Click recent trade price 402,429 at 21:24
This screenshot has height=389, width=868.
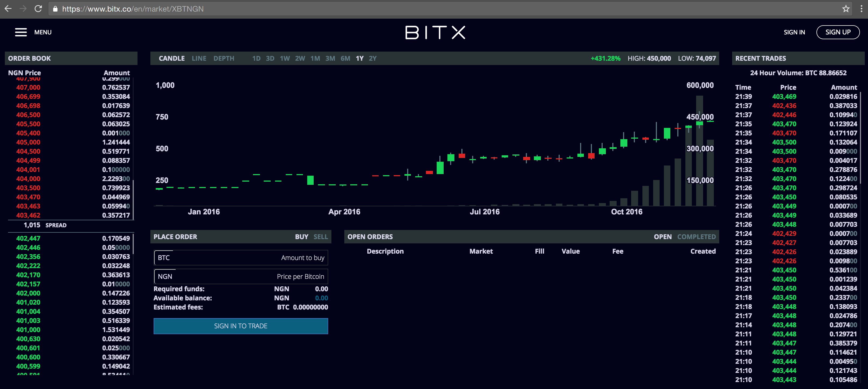(x=784, y=233)
